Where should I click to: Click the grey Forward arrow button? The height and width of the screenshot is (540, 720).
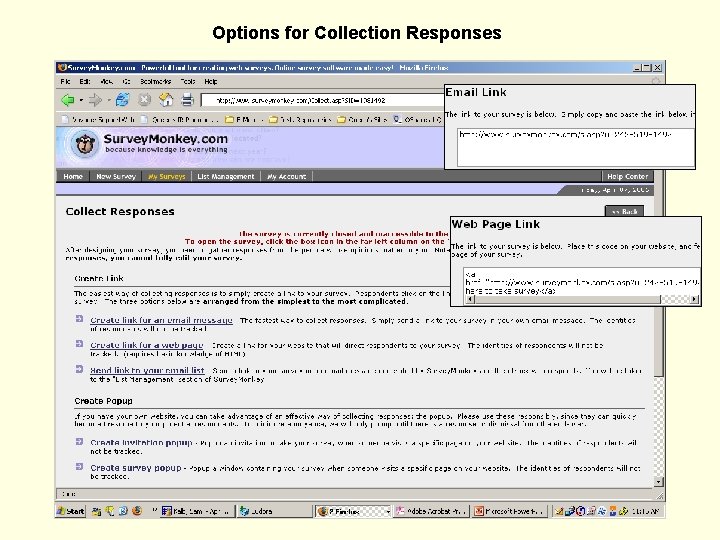point(95,100)
